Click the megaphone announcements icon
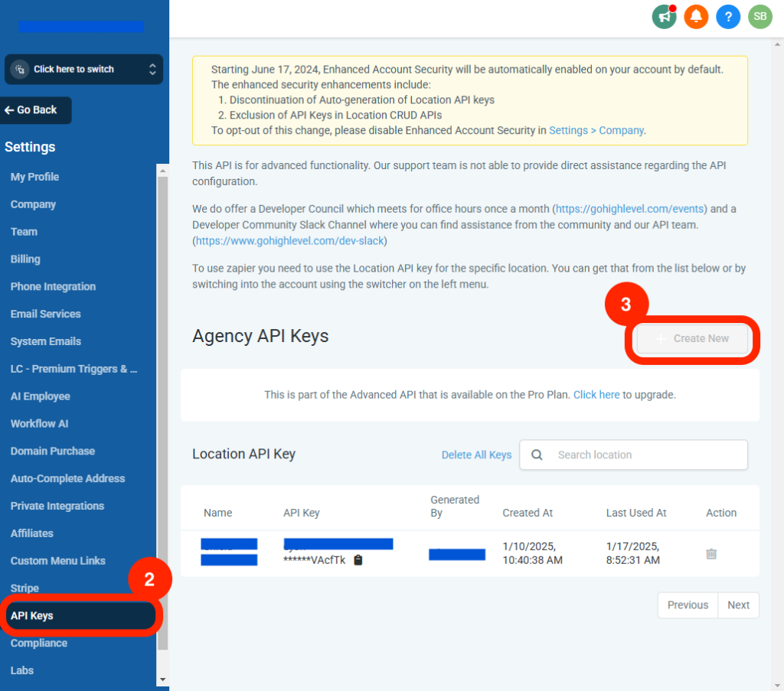This screenshot has height=691, width=784. 664,16
